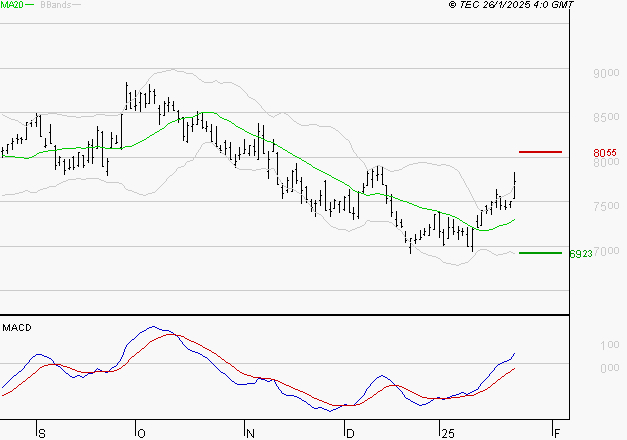This screenshot has height=440, width=627.
Task: Click the green support level line
Action: 540,253
